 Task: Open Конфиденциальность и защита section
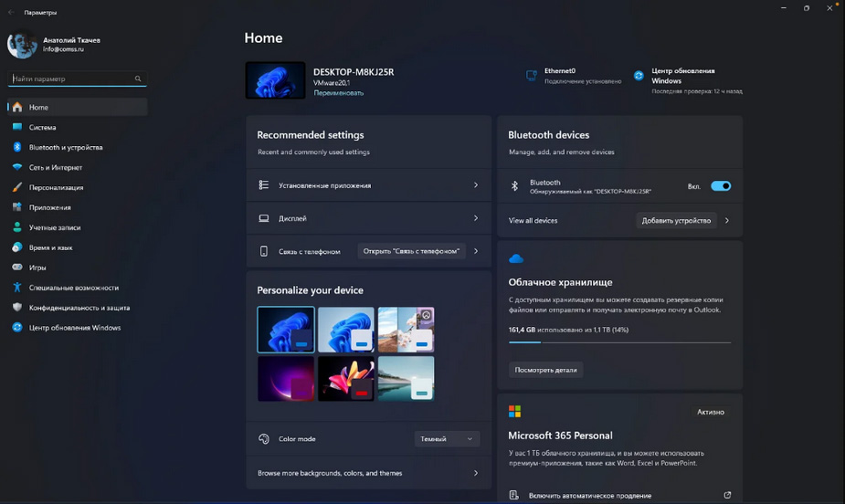coord(78,308)
